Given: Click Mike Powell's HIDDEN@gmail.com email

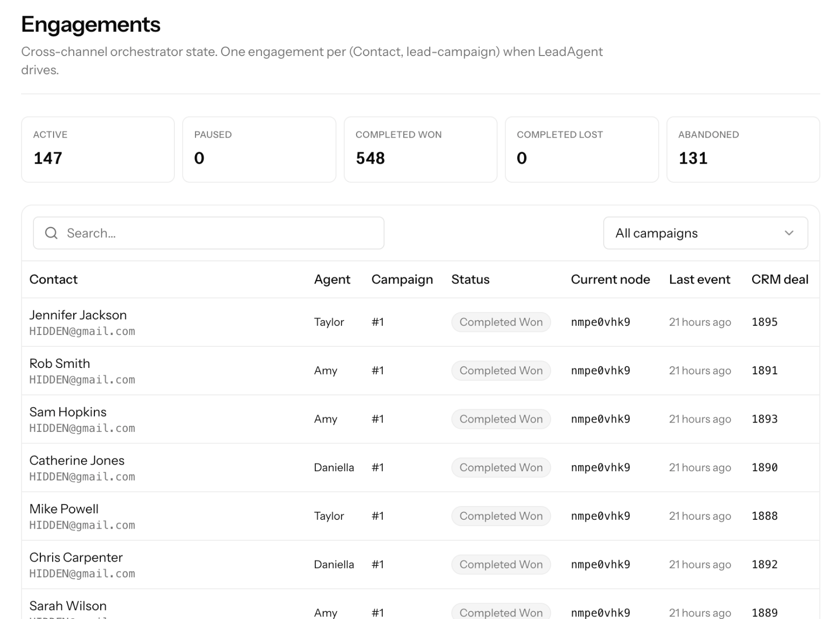Looking at the screenshot, I should [82, 526].
